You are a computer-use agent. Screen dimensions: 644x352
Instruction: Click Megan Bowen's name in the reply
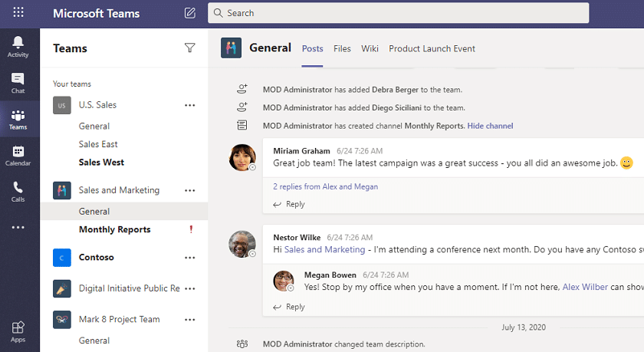[330, 275]
